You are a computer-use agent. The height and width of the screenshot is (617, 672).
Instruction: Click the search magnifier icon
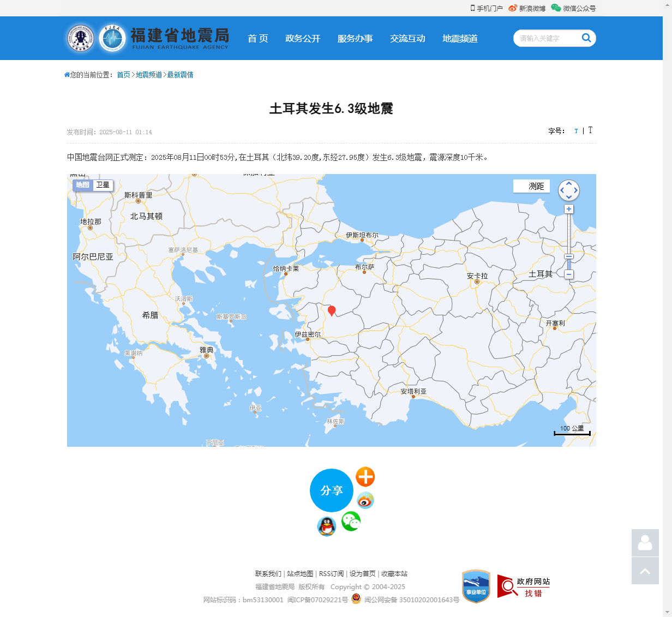(586, 38)
